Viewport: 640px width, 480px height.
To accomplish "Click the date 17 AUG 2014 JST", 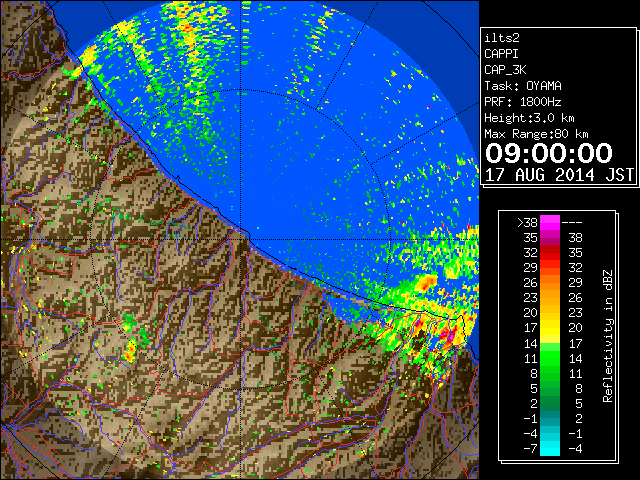I will click(559, 175).
